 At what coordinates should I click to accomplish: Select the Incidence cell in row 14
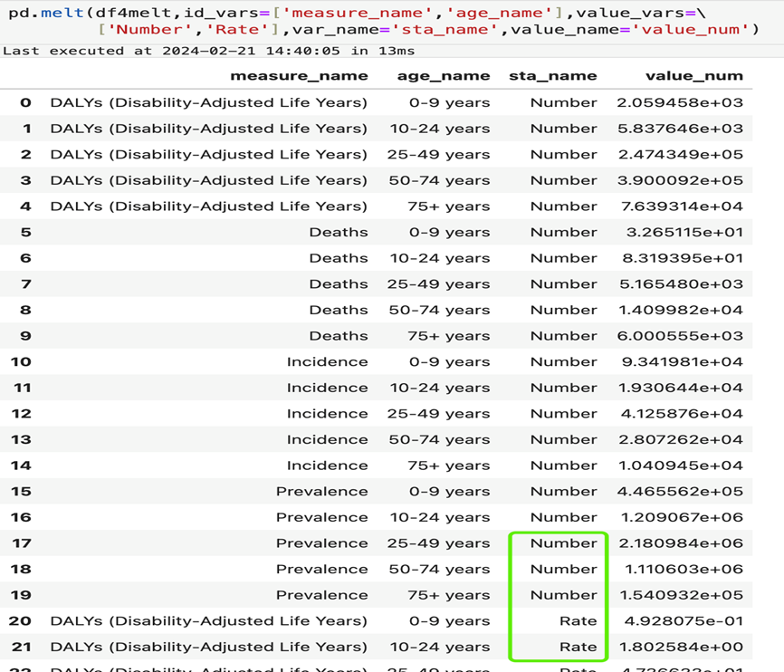point(328,466)
